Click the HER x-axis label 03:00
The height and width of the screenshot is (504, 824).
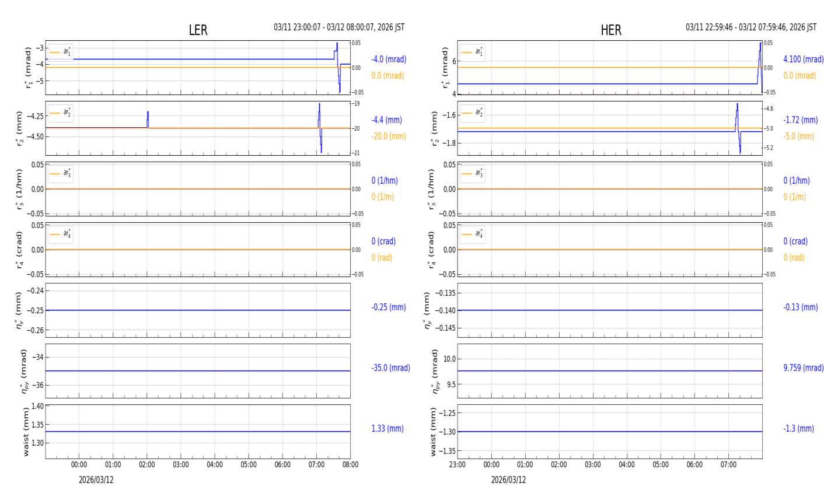593,465
